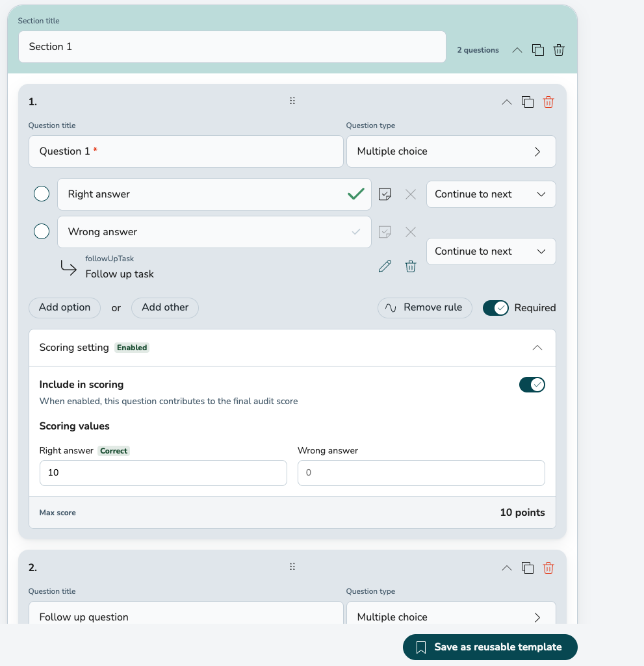Click the drag handle of question 2

coord(292,567)
